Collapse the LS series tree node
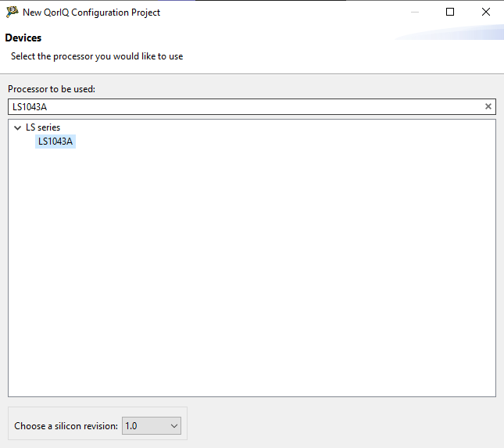 pos(18,127)
